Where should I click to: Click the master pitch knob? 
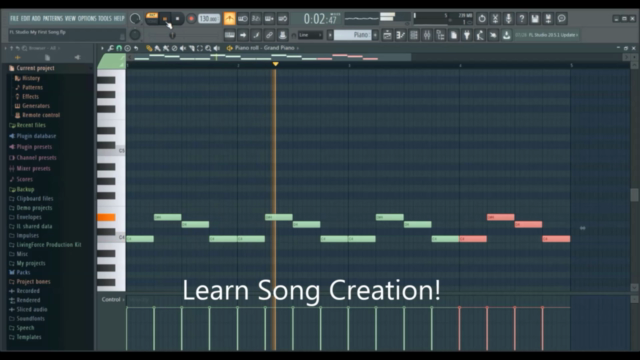pos(135,35)
